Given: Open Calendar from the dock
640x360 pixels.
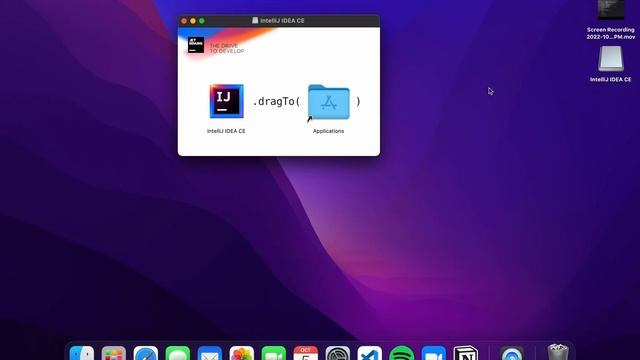Looking at the screenshot, I should (306, 353).
